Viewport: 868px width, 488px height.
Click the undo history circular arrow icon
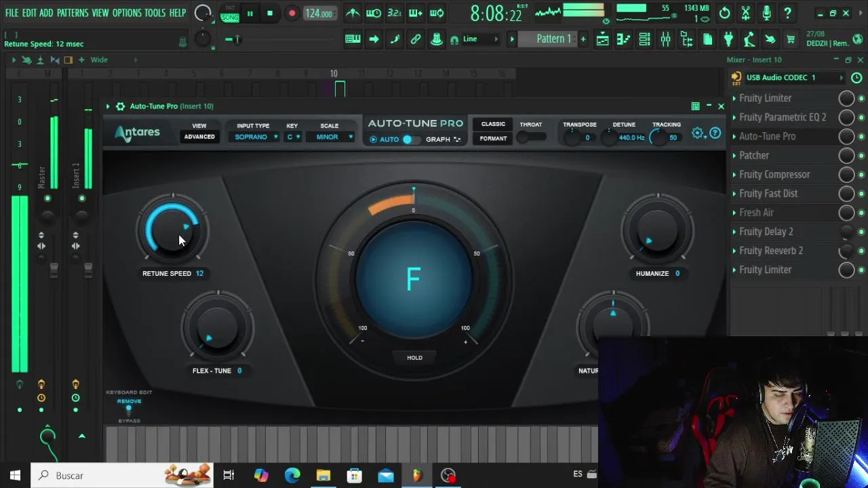pyautogui.click(x=724, y=13)
